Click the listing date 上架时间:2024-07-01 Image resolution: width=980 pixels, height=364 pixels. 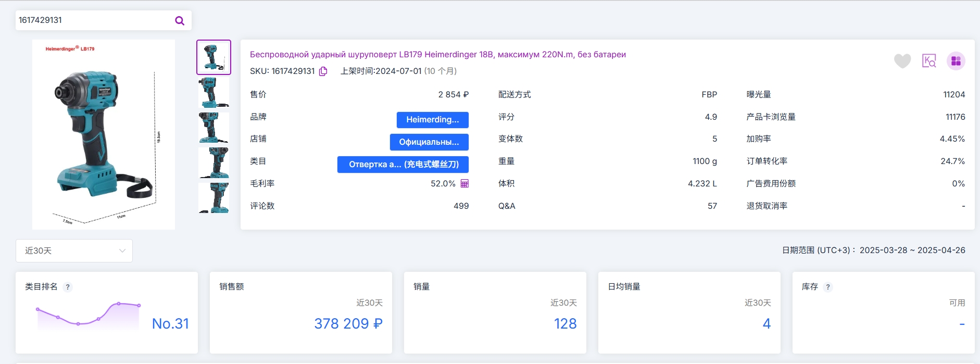381,71
